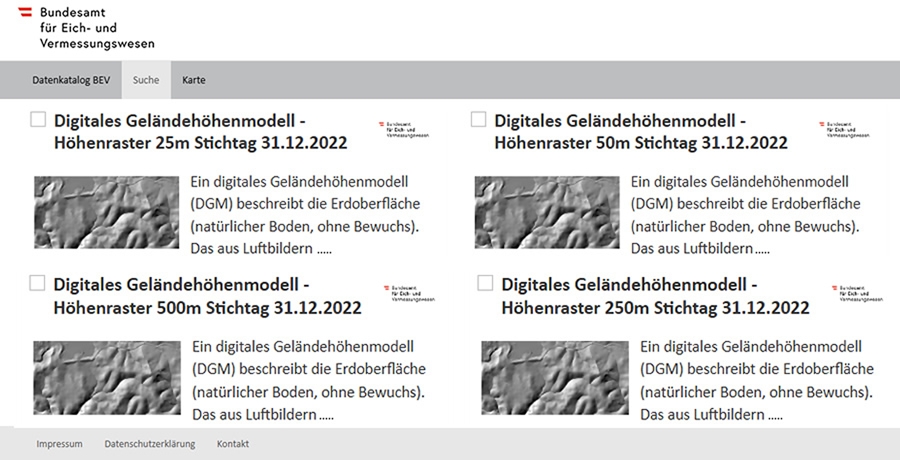
Task: Open the Höhenraster 500m Stichtag 31.12.2022 title
Action: click(208, 307)
